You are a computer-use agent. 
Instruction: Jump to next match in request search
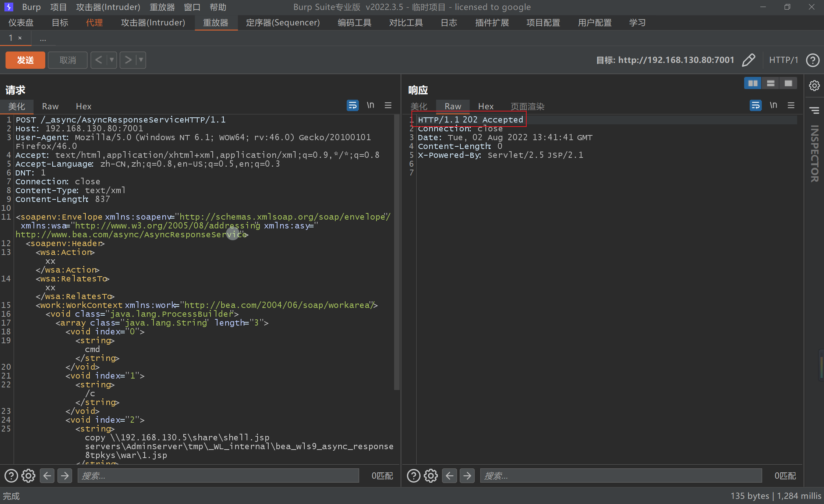[65, 476]
